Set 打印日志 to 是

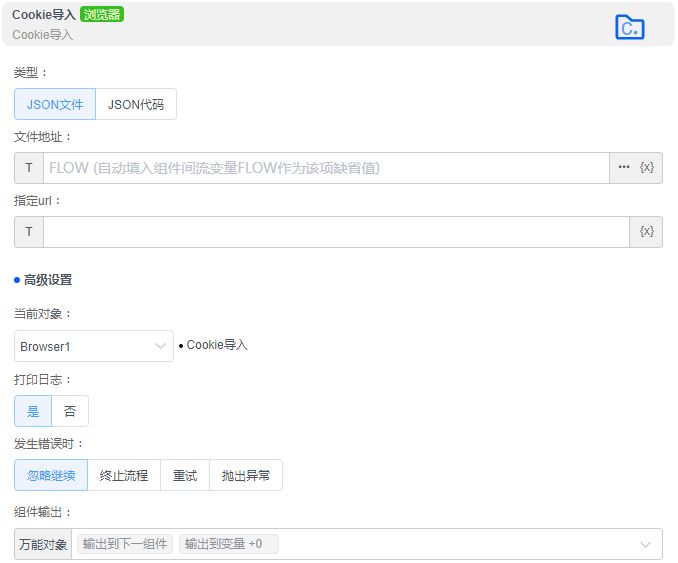pyautogui.click(x=33, y=411)
